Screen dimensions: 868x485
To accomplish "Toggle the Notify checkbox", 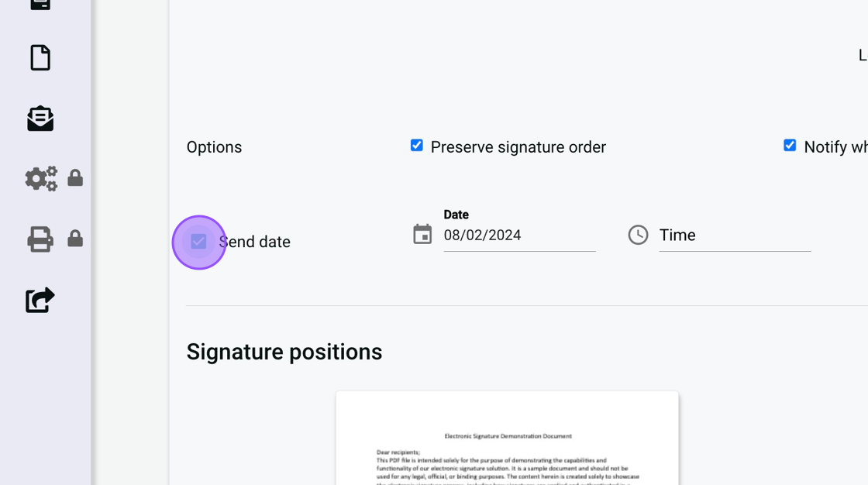I will coord(790,146).
